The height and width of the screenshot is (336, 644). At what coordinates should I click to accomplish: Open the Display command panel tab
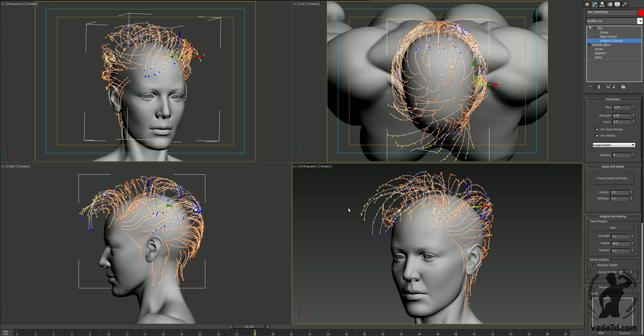(x=617, y=4)
